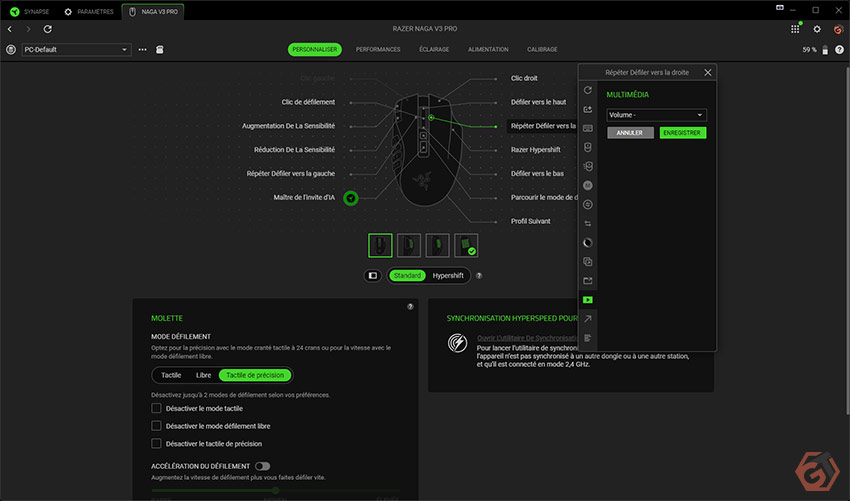Switch to Hypershift mode
The height and width of the screenshot is (501, 850).
pos(448,275)
